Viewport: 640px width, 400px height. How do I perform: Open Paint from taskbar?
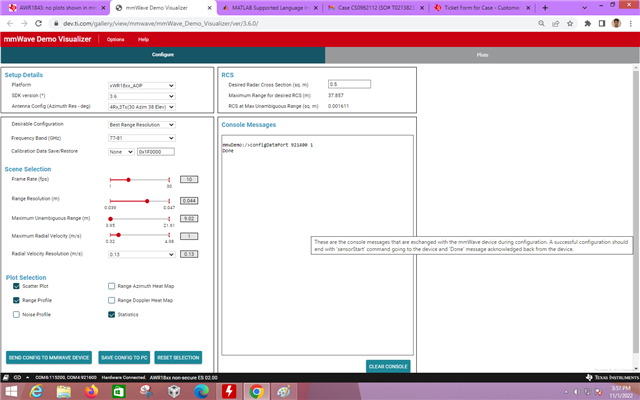284,392
